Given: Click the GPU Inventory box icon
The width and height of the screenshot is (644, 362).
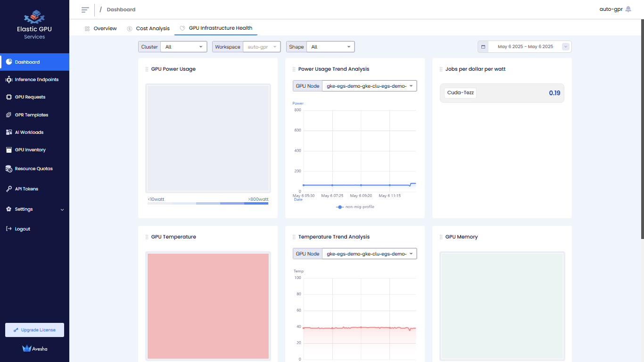Looking at the screenshot, I should click(9, 150).
